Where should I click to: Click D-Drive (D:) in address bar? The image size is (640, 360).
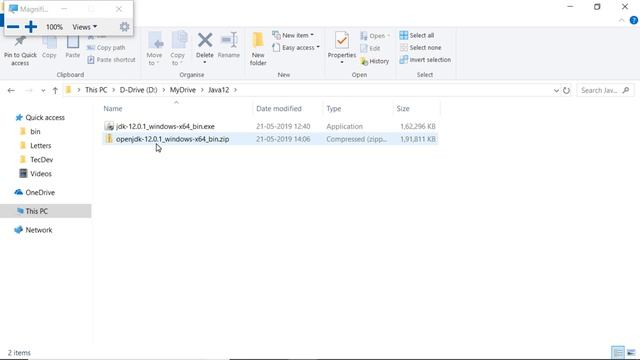138,90
